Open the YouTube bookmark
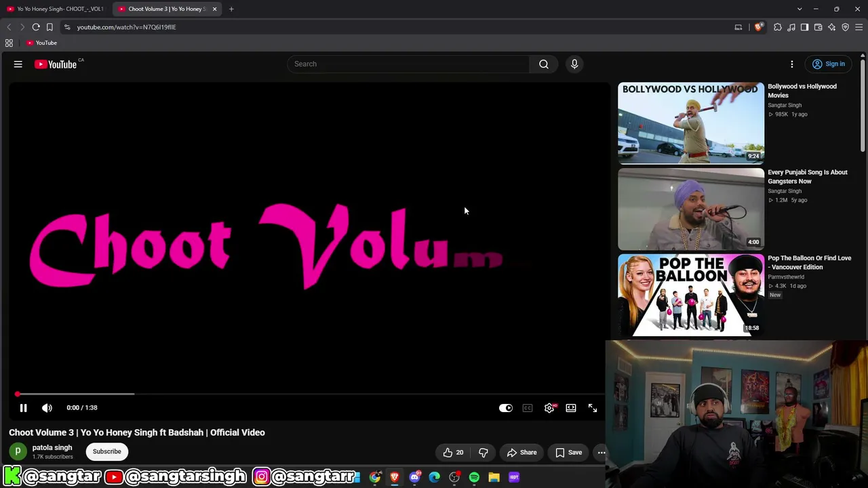The width and height of the screenshot is (868, 488). click(x=42, y=43)
